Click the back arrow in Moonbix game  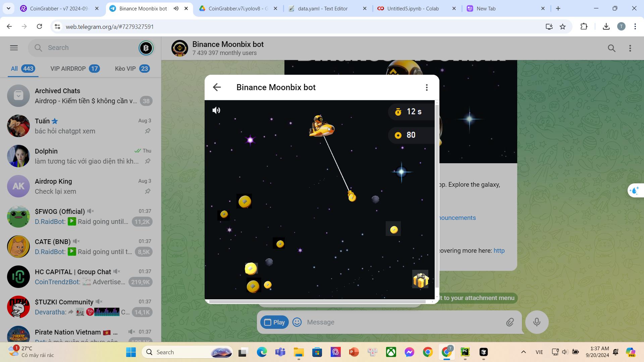216,87
